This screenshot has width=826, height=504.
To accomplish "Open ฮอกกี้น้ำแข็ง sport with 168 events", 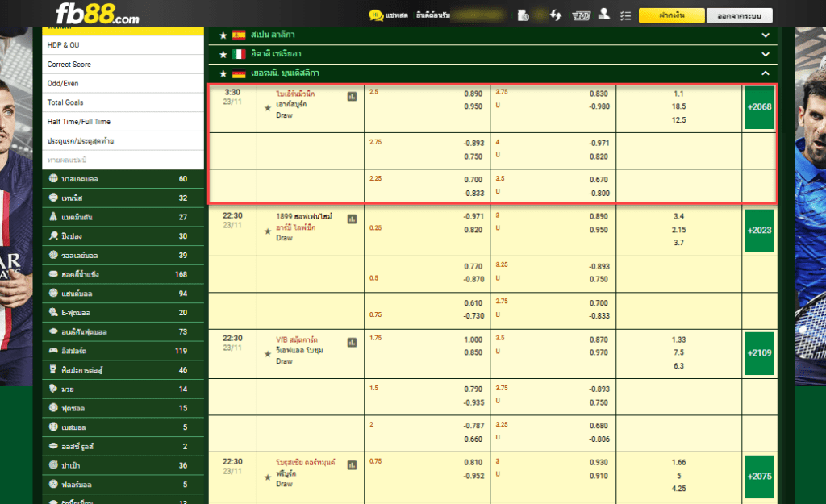I will [x=123, y=274].
